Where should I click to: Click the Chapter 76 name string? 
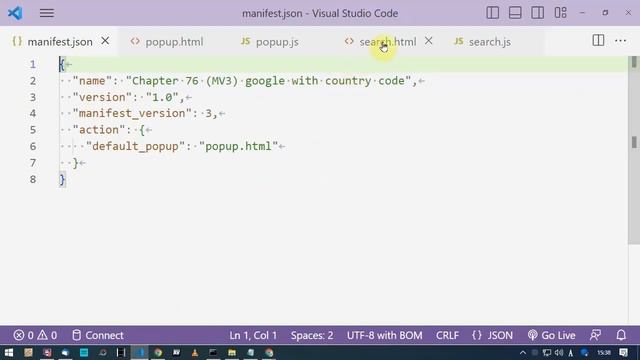[x=269, y=81]
